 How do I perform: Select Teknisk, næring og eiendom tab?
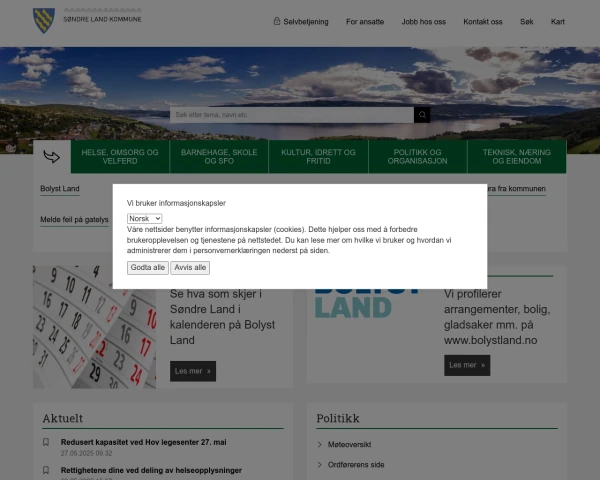(x=517, y=157)
